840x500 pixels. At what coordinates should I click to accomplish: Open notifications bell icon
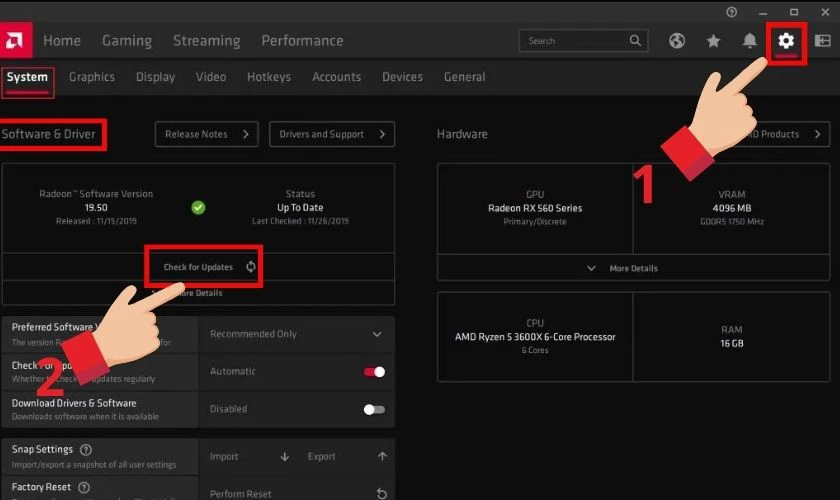click(749, 41)
